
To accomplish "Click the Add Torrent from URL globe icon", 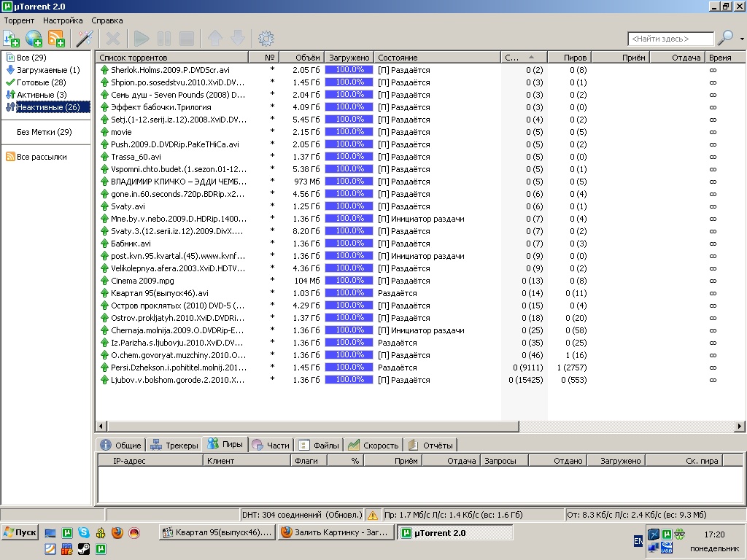I will tap(34, 39).
